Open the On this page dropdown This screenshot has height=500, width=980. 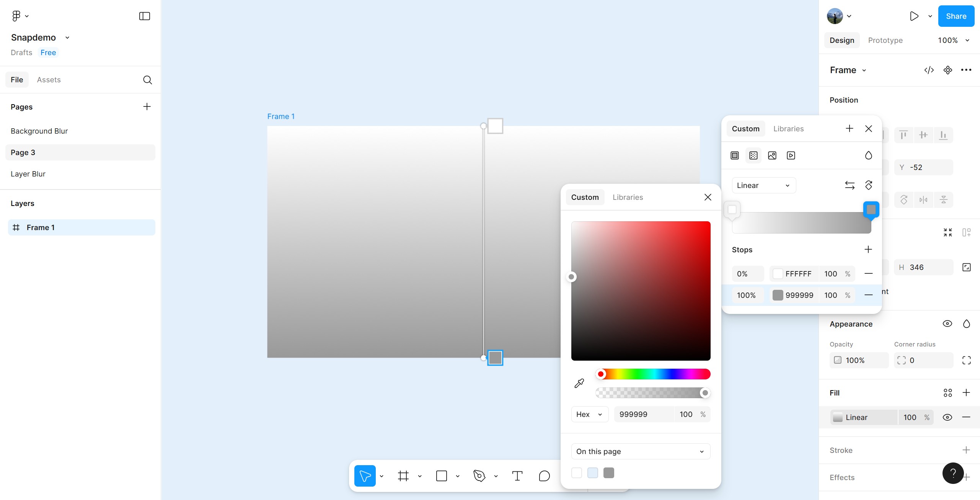pos(641,451)
